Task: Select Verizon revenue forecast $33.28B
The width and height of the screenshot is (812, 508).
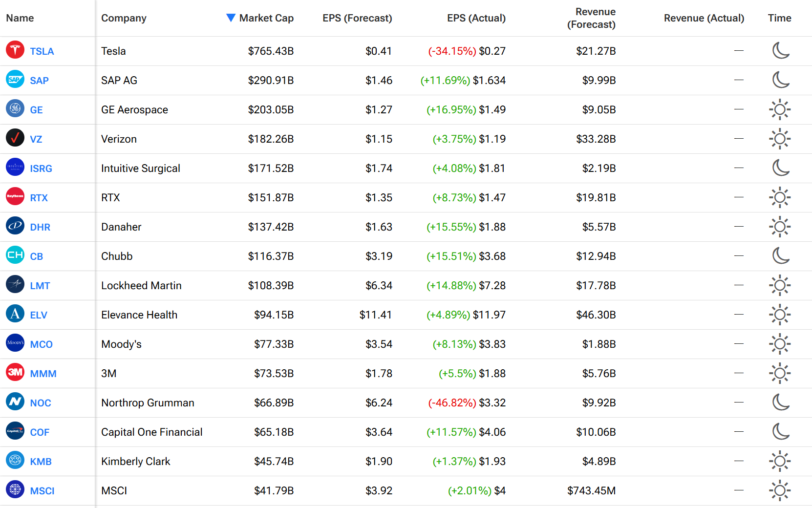Action: coord(596,139)
